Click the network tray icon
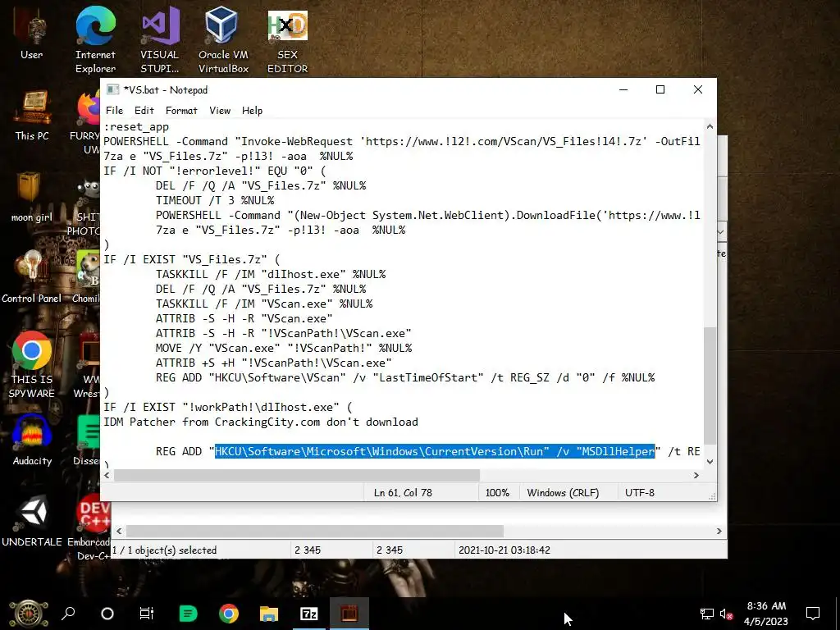Viewport: 840px width, 630px height. pos(706,614)
